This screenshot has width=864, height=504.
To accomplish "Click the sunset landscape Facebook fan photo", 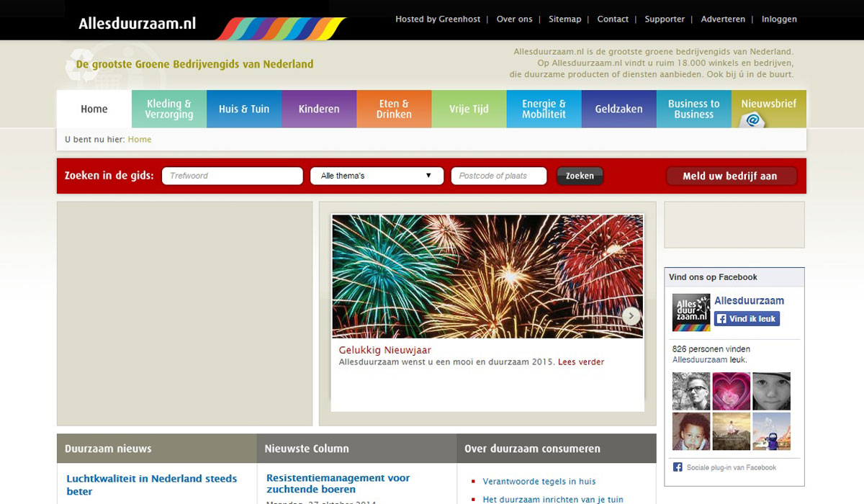I will 731,431.
